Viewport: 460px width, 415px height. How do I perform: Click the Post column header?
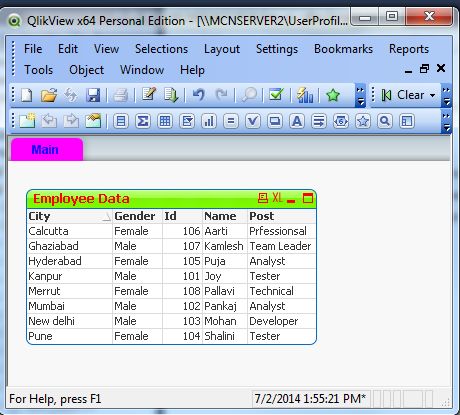(x=281, y=216)
